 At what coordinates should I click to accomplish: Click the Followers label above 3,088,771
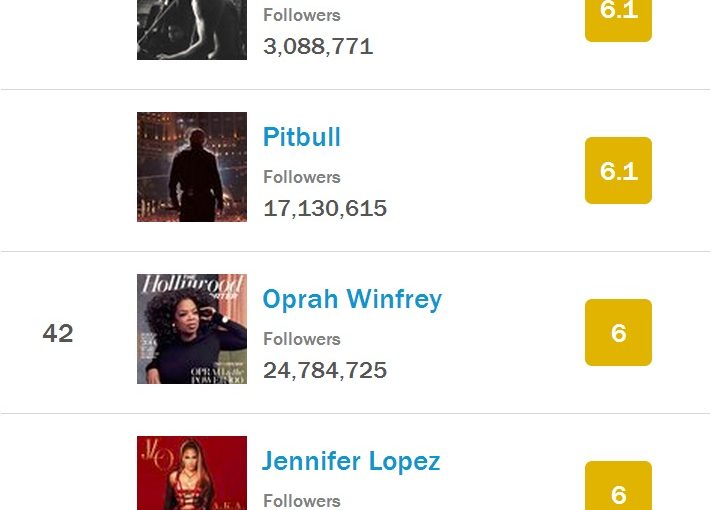click(302, 15)
